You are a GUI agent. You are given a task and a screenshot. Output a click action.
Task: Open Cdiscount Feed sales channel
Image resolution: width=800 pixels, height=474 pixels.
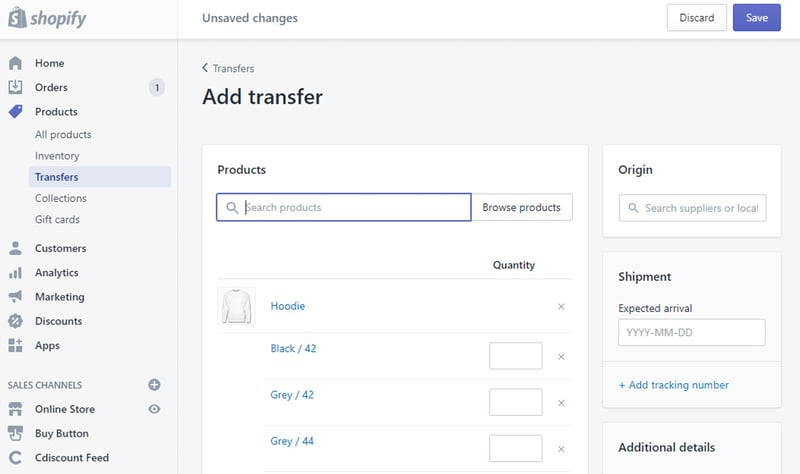[x=72, y=458]
